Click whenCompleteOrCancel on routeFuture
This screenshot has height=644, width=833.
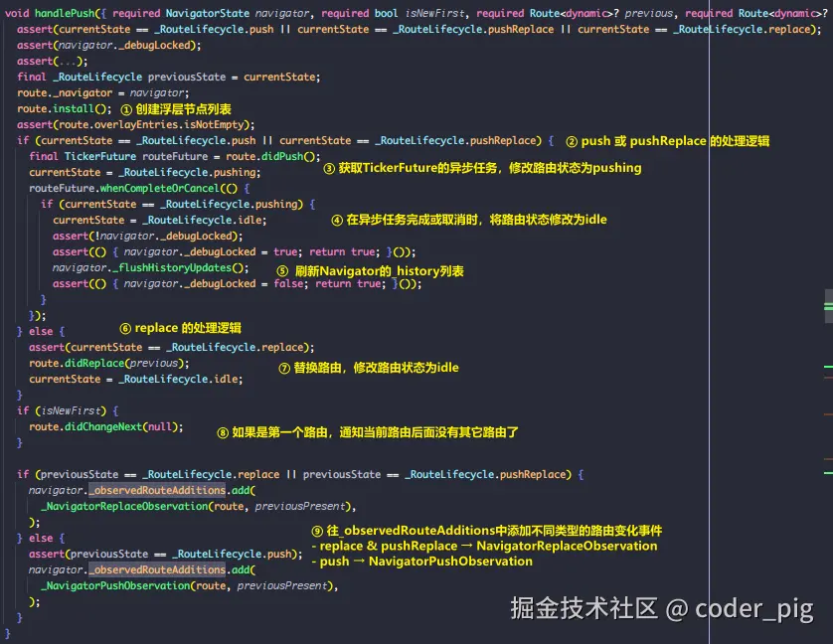click(x=159, y=188)
